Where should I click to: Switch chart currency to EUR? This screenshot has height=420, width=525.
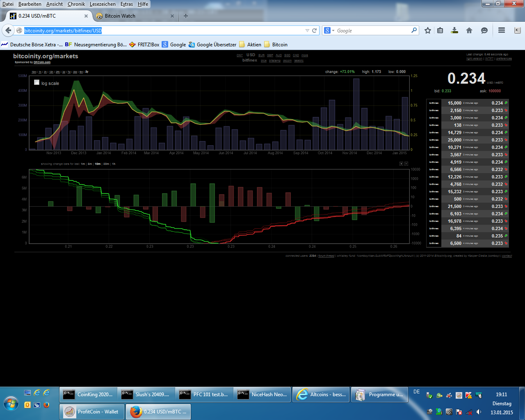click(261, 55)
